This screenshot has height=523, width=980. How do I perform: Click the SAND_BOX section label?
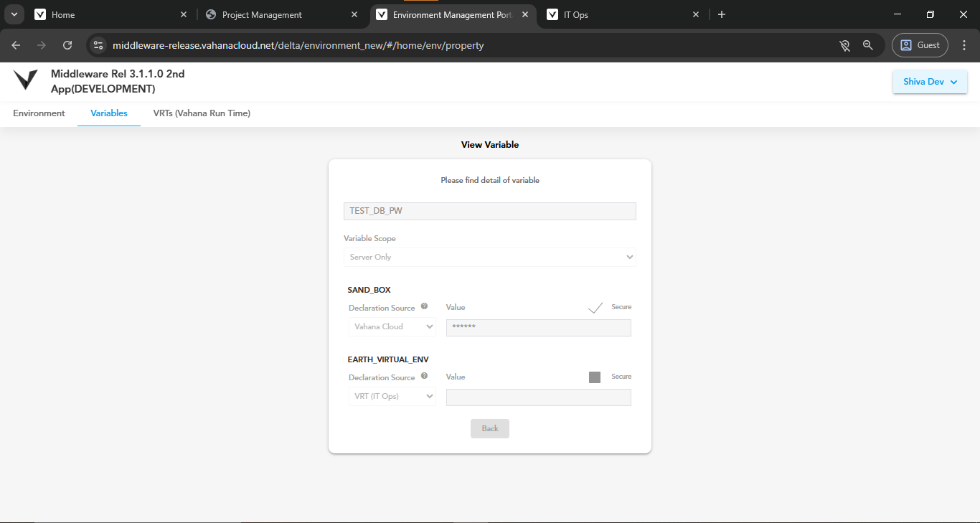point(369,290)
